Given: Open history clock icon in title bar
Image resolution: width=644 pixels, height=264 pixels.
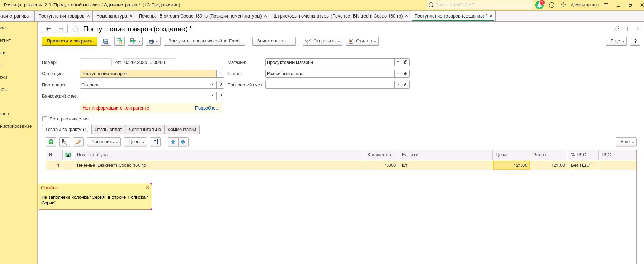Looking at the screenshot, I should pyautogui.click(x=552, y=5).
